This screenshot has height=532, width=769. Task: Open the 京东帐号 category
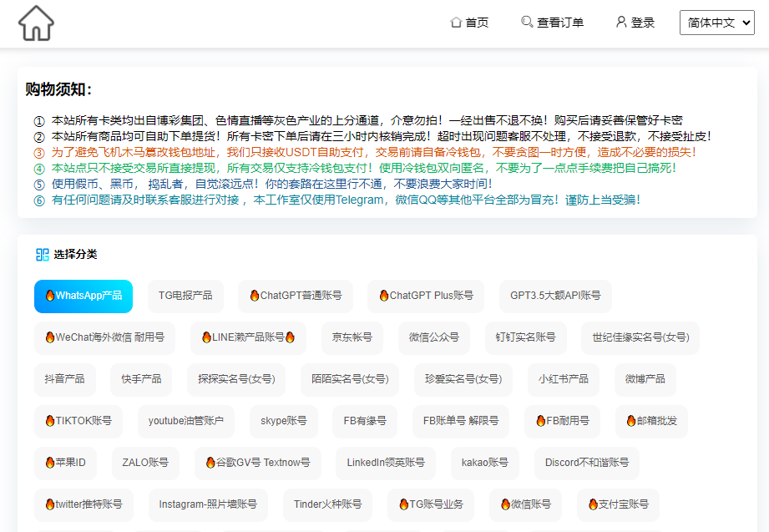coord(352,338)
